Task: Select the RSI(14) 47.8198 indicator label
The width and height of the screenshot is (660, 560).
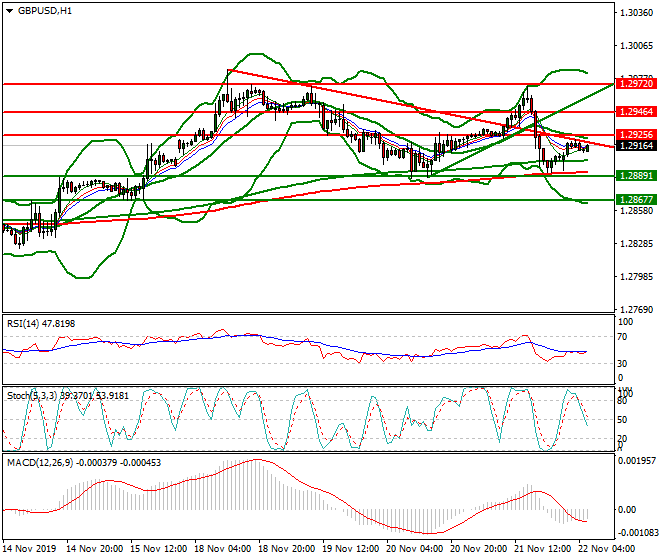Action: pos(41,324)
